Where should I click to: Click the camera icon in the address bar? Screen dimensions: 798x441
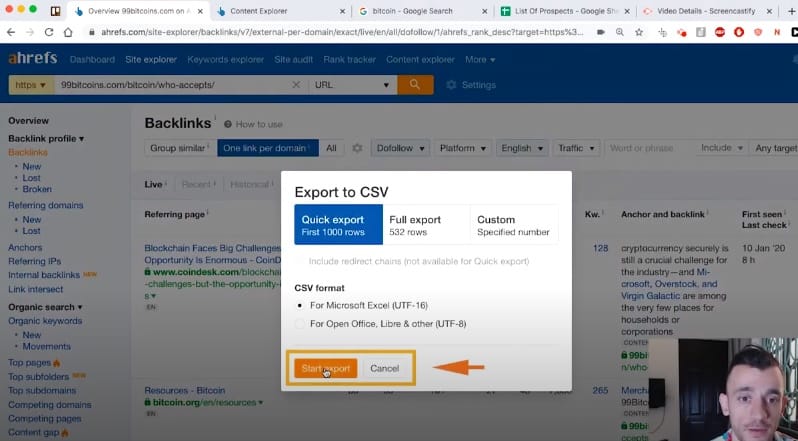pyautogui.click(x=601, y=32)
